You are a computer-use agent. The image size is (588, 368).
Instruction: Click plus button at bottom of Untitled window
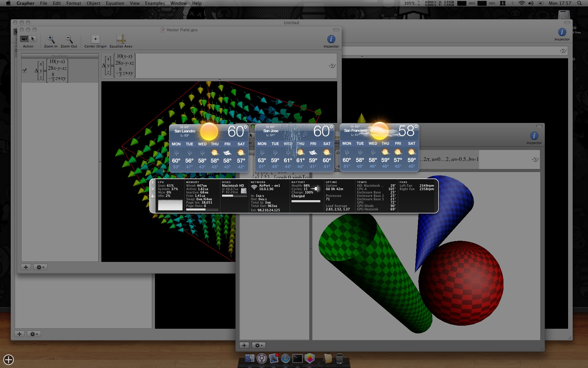point(19,334)
